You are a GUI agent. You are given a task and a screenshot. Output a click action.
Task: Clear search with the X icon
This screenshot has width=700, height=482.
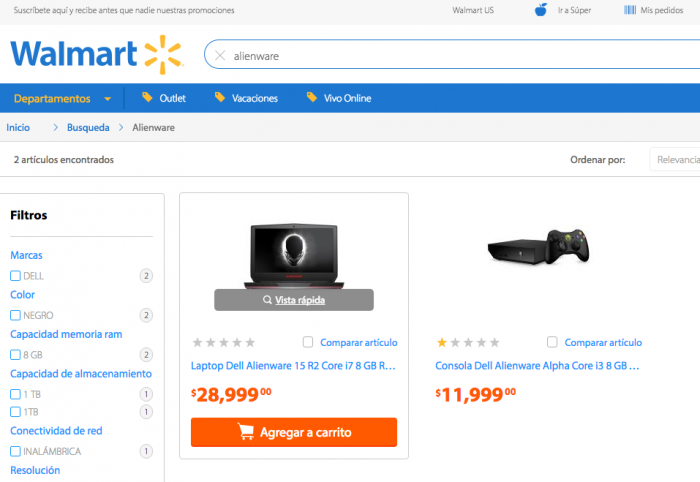pos(220,56)
